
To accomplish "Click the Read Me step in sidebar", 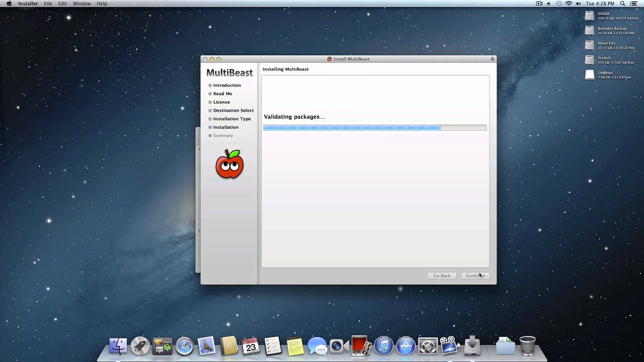I will pyautogui.click(x=222, y=94).
